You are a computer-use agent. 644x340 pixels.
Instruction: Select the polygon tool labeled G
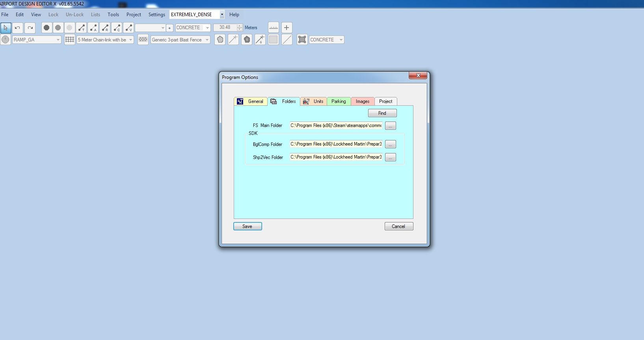[247, 39]
